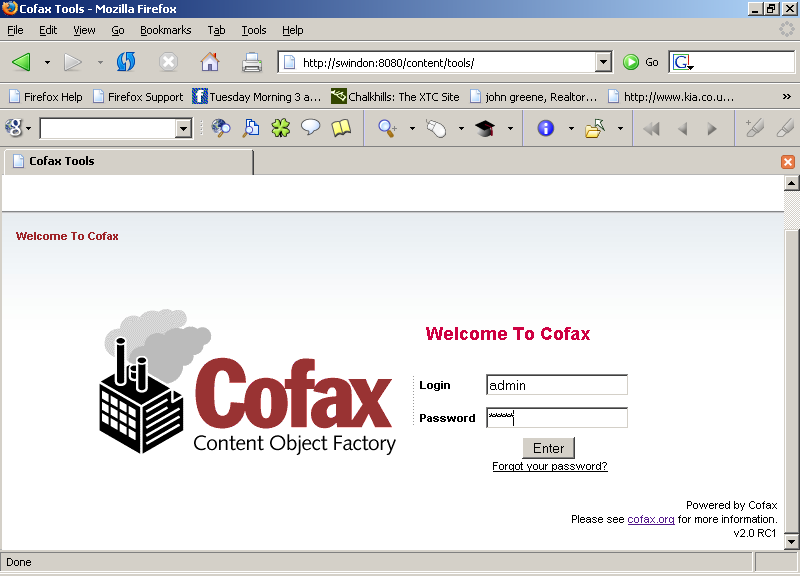800x576 pixels.
Task: Follow the Forgot your password? link
Action: point(549,466)
